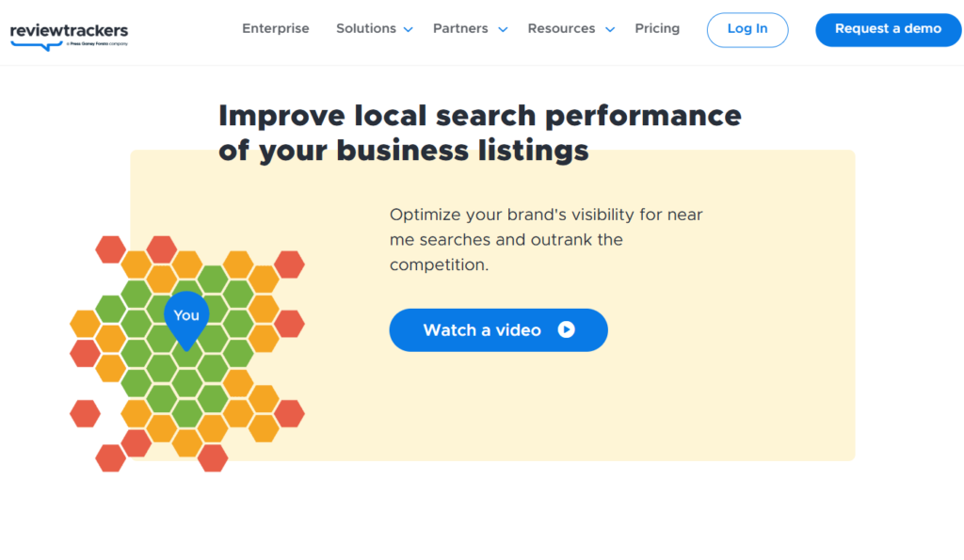Click the Log In button

pos(747,29)
